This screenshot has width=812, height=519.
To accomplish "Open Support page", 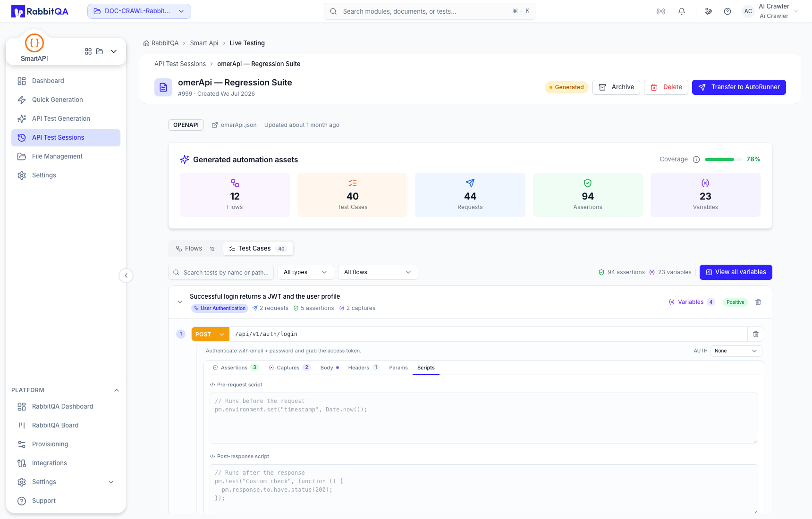I will pyautogui.click(x=66, y=501).
